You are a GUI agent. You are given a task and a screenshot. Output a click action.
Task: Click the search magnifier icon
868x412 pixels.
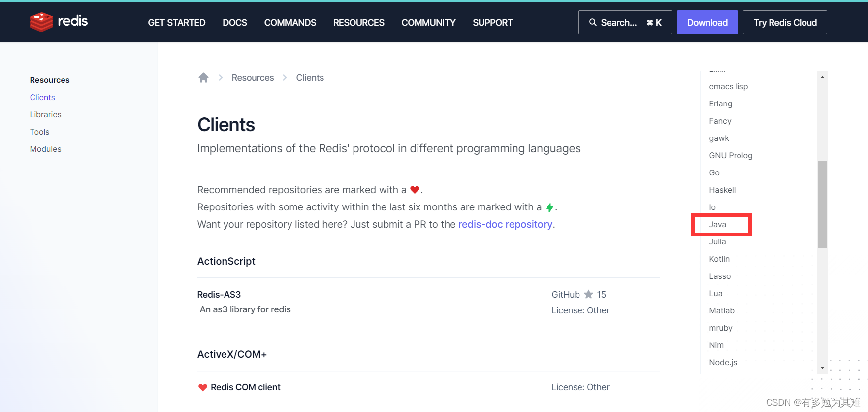pyautogui.click(x=593, y=22)
